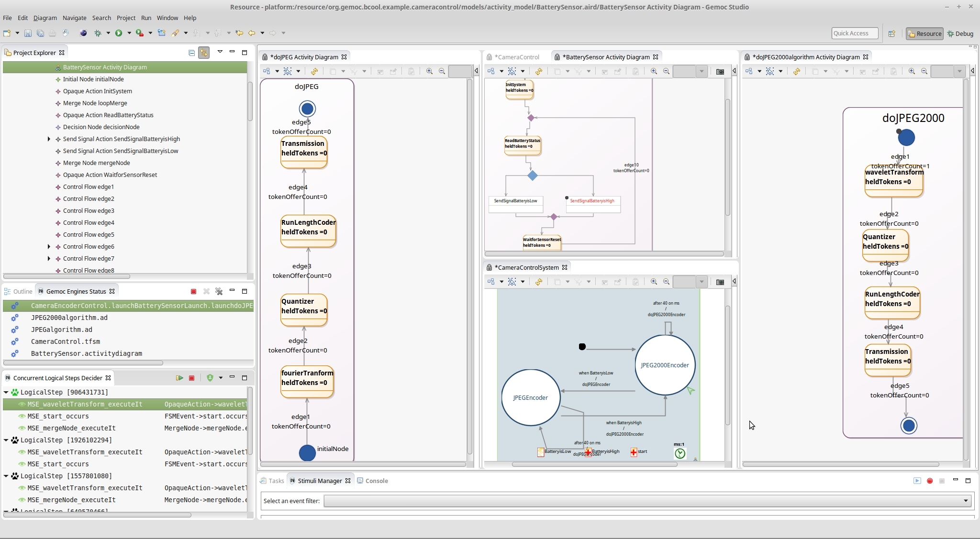Click the green Run launch button
The width and height of the screenshot is (980, 539).
119,33
